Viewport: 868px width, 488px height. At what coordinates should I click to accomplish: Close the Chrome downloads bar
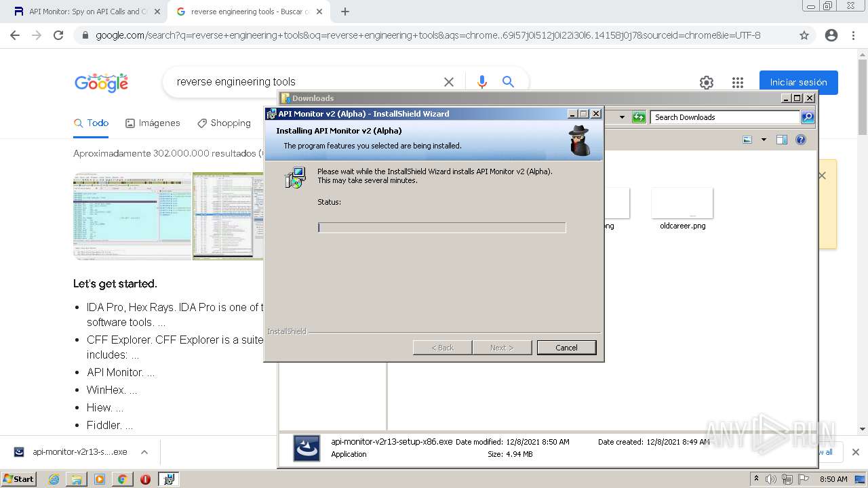coord(855,452)
